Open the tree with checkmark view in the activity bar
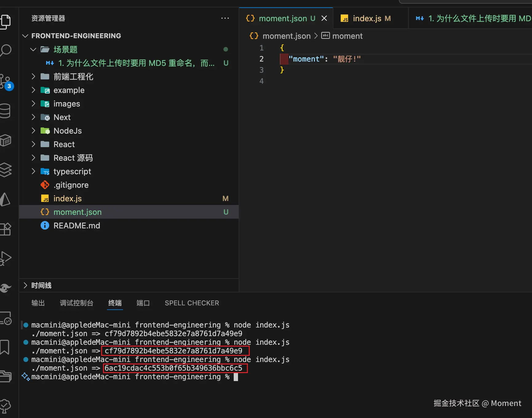Viewport: 532px width, 418px height. point(6,406)
